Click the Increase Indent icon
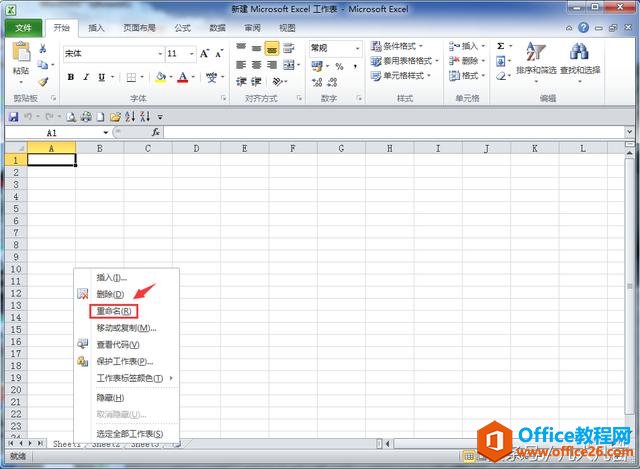Screen dimensions: 640x469 256,82
